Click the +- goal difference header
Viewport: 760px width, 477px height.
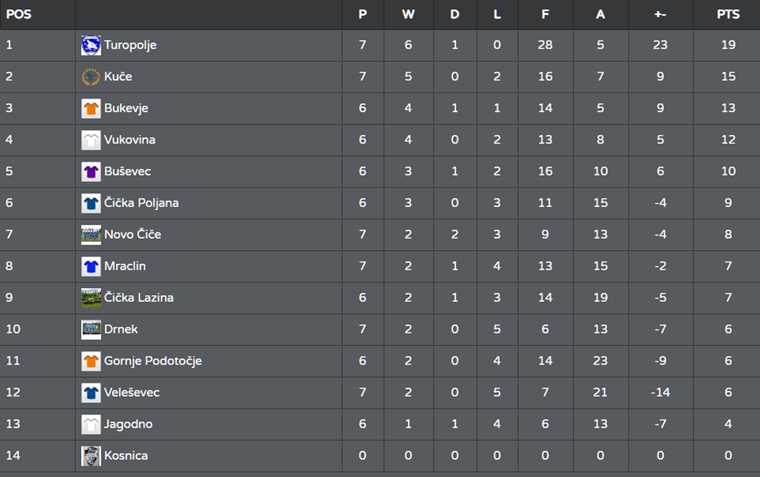click(x=660, y=15)
